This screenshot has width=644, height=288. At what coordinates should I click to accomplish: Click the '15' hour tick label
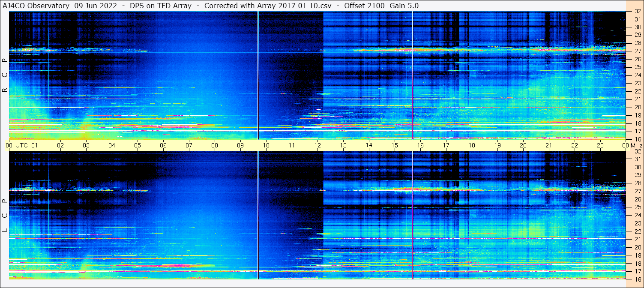395,145
